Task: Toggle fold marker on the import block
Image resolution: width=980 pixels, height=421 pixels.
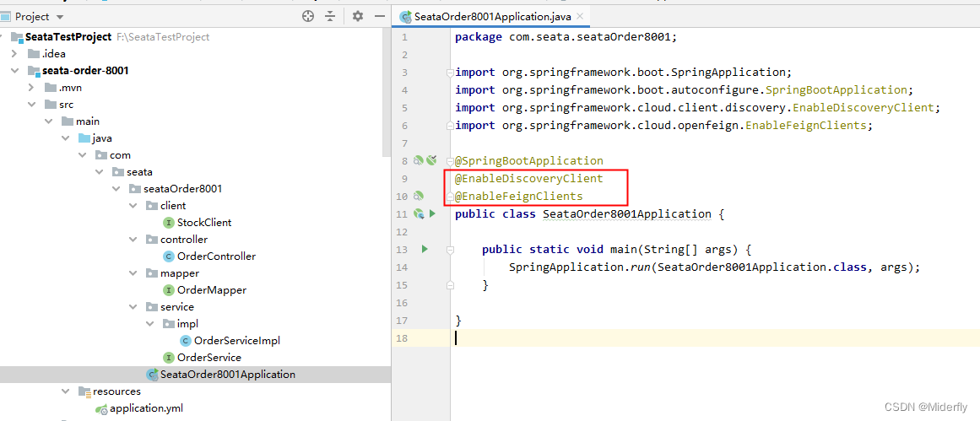Action: point(451,73)
